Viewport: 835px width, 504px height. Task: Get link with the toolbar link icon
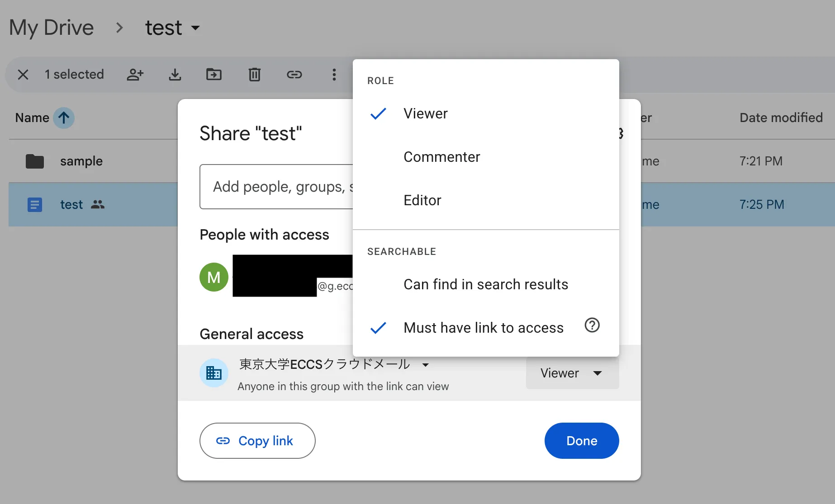click(294, 75)
